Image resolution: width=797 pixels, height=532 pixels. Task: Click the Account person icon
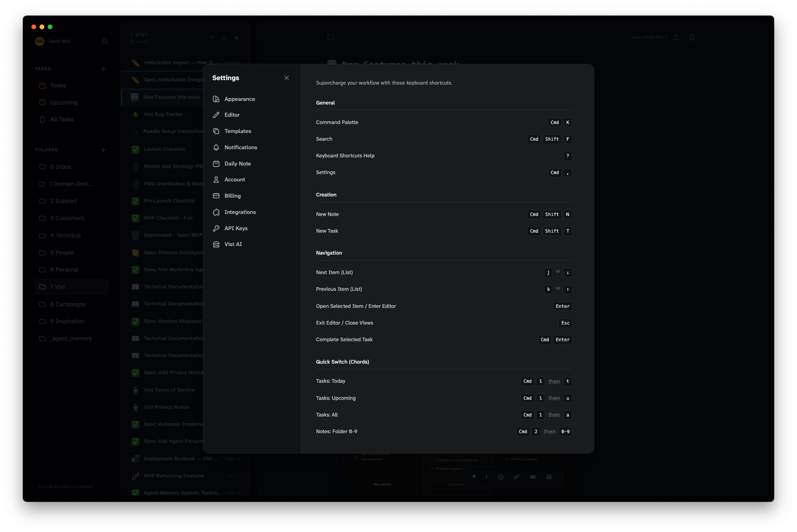tap(216, 180)
